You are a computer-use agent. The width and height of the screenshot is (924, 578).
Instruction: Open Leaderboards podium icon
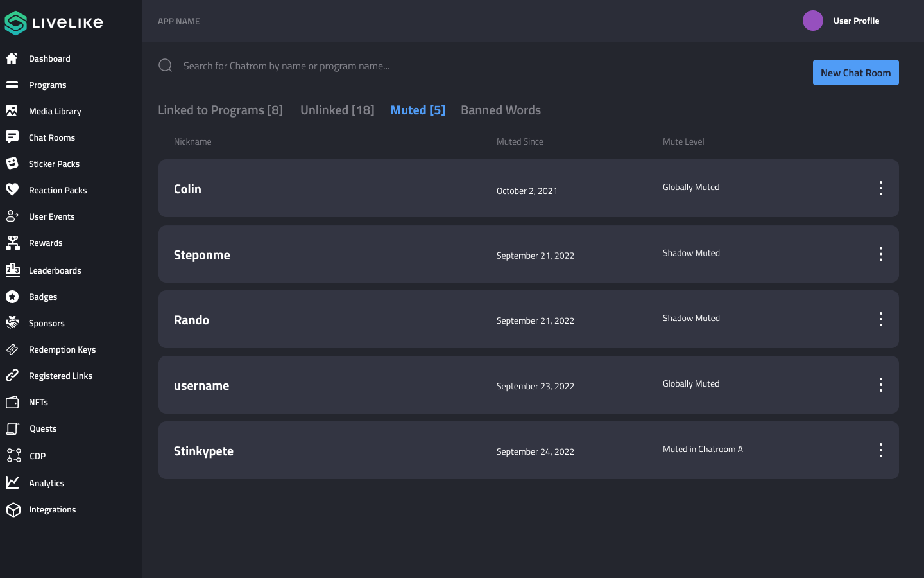coord(12,270)
